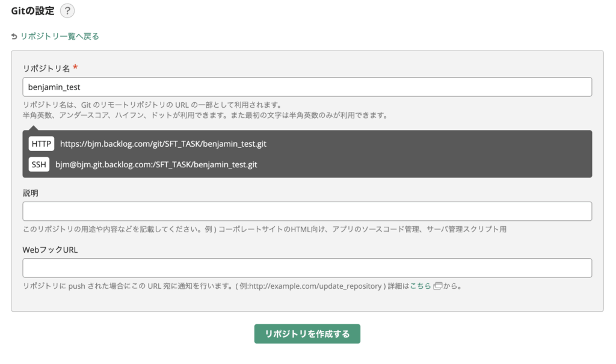Click the SSH repository URL text
Screen dimensions: 616x364
(156, 164)
